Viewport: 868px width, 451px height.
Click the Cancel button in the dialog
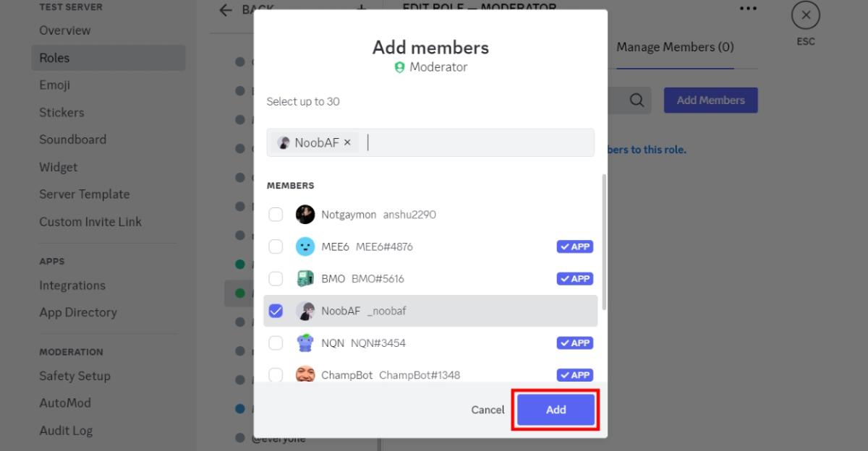coord(488,409)
